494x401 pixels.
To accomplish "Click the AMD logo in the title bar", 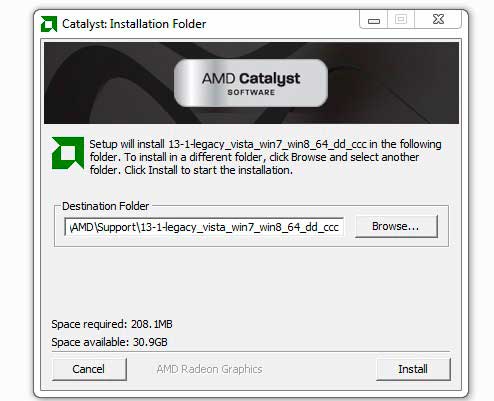I will (49, 24).
